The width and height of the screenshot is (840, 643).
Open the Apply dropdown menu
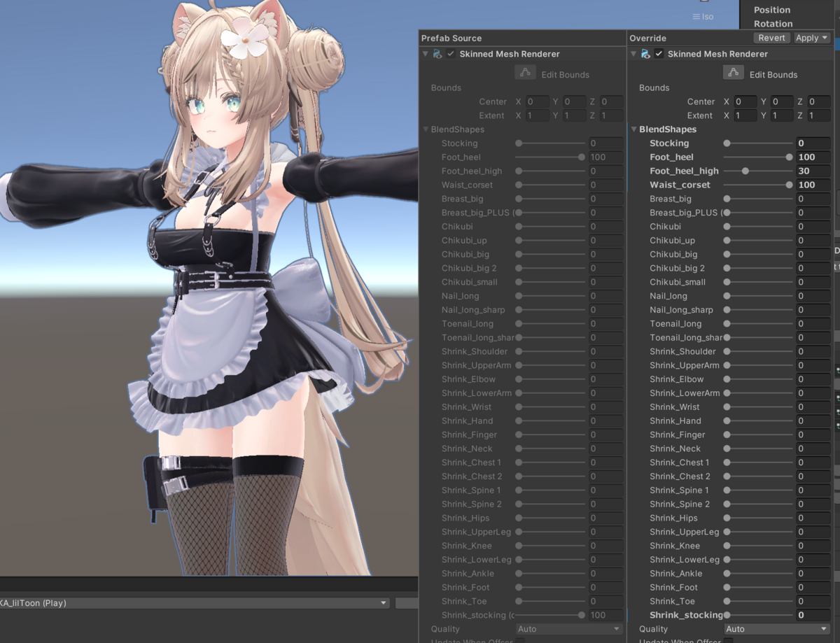click(x=811, y=38)
